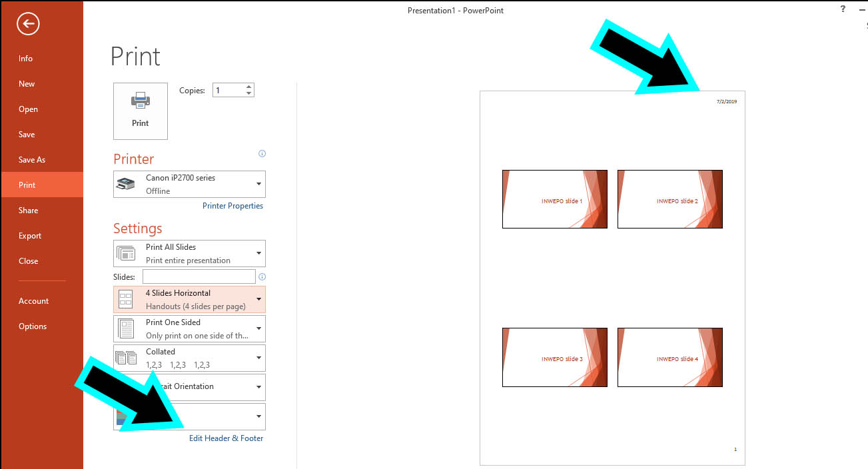The width and height of the screenshot is (868, 469).
Task: Click the INWEPO slide 4 thumbnail
Action: click(x=670, y=357)
